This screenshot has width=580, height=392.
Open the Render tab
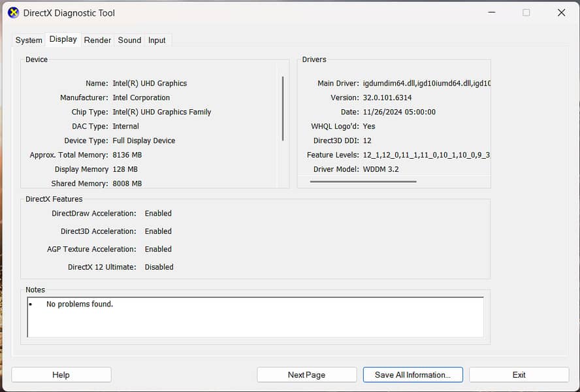(x=97, y=40)
